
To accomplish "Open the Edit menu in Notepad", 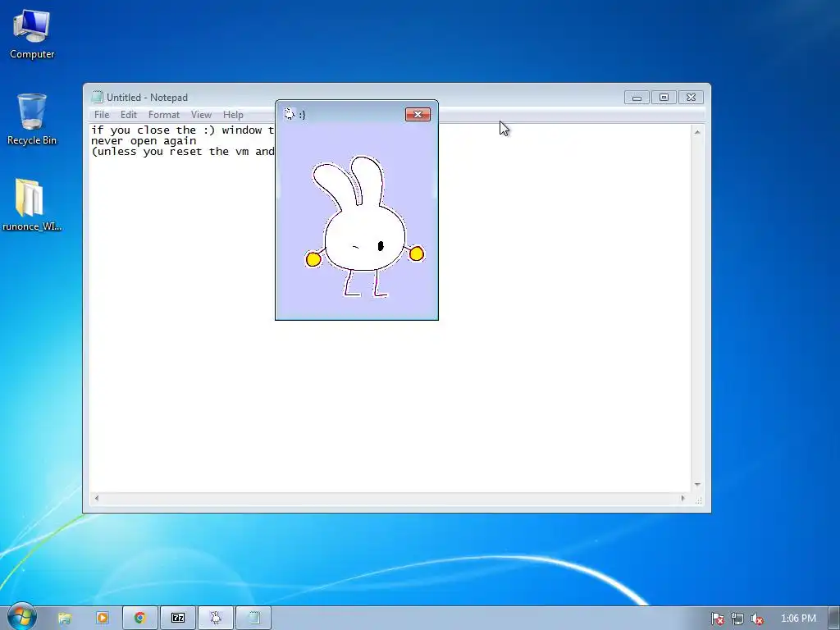I will [129, 115].
